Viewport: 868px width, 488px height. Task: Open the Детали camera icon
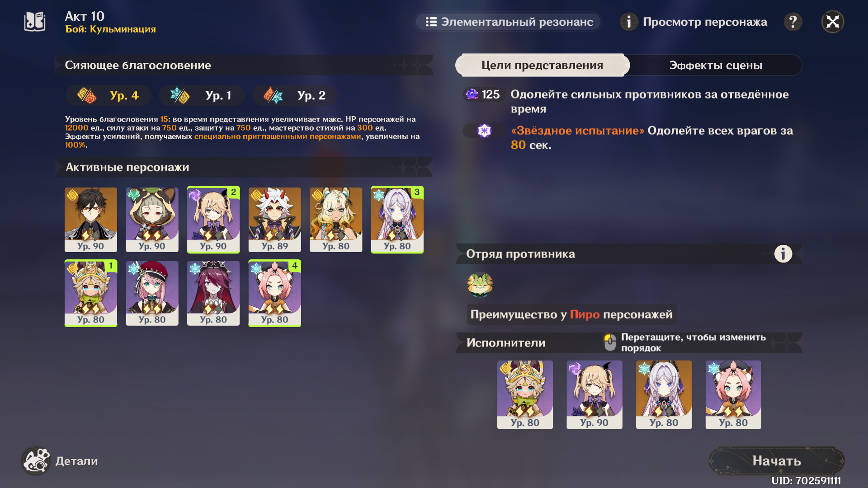click(x=36, y=460)
